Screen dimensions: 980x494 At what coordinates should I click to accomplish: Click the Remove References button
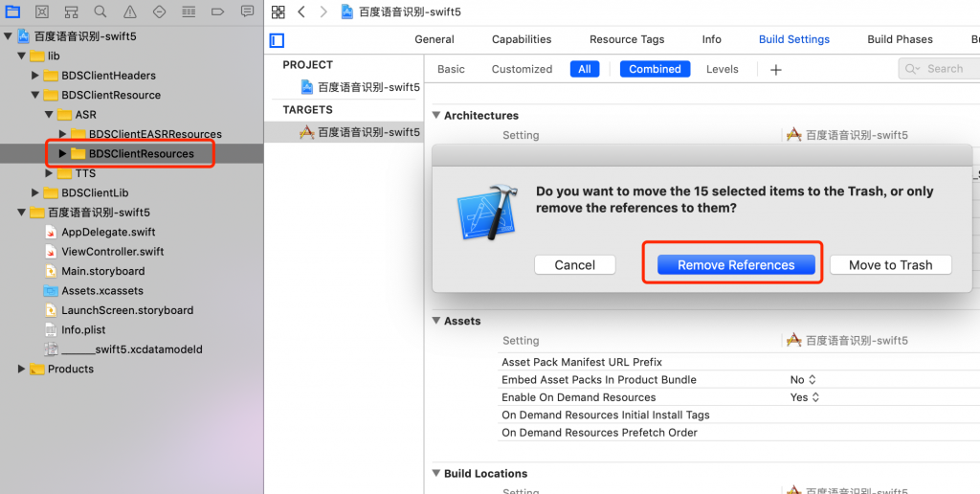point(735,265)
